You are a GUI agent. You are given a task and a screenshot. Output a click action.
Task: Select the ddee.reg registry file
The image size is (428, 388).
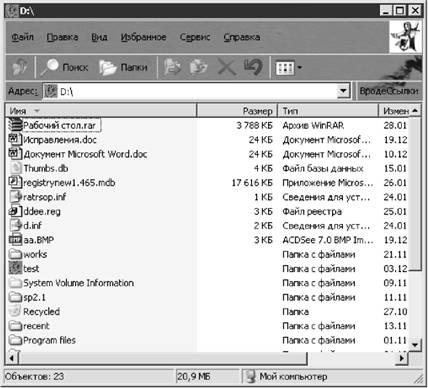click(35, 211)
